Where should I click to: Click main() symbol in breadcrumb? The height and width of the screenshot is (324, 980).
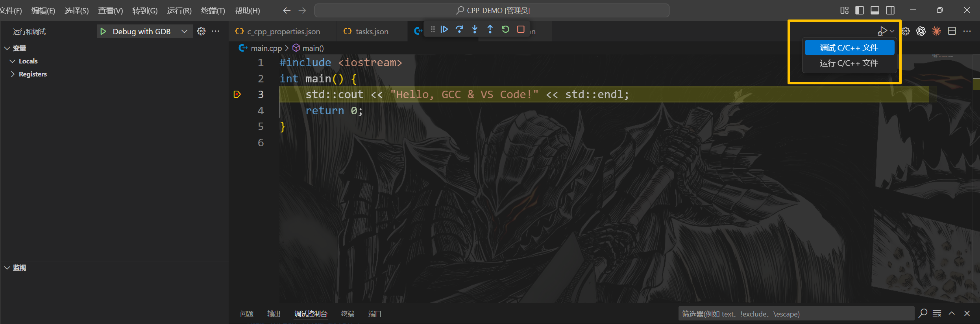313,48
